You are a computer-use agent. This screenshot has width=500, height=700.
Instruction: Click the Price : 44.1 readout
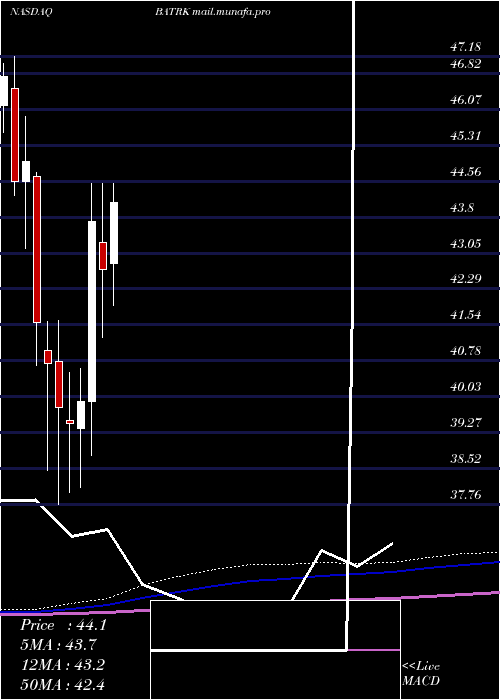click(63, 625)
